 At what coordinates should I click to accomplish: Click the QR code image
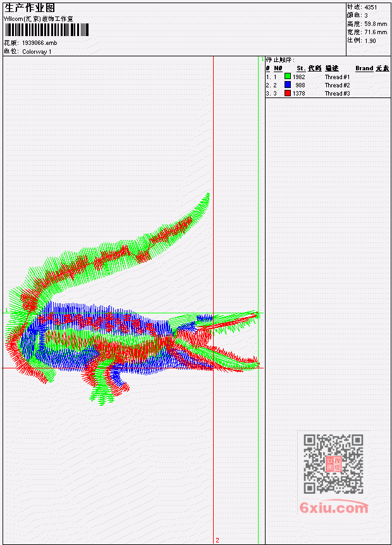[x=333, y=464]
